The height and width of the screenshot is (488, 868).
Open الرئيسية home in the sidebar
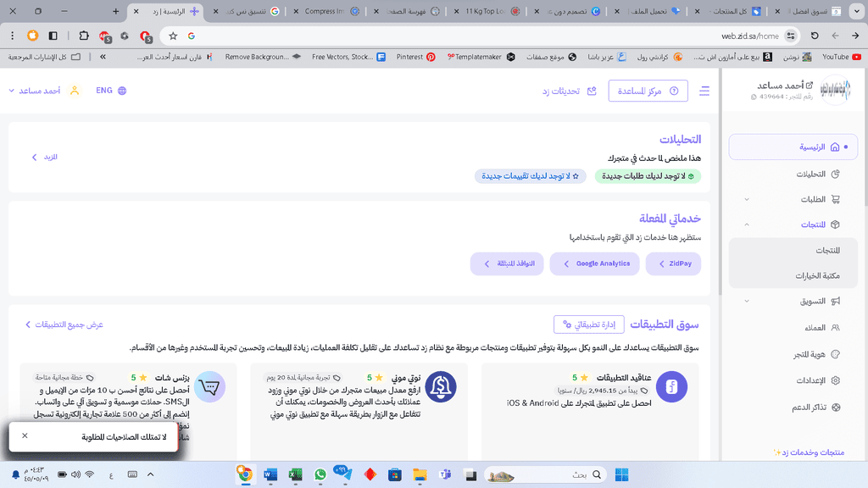click(x=793, y=147)
